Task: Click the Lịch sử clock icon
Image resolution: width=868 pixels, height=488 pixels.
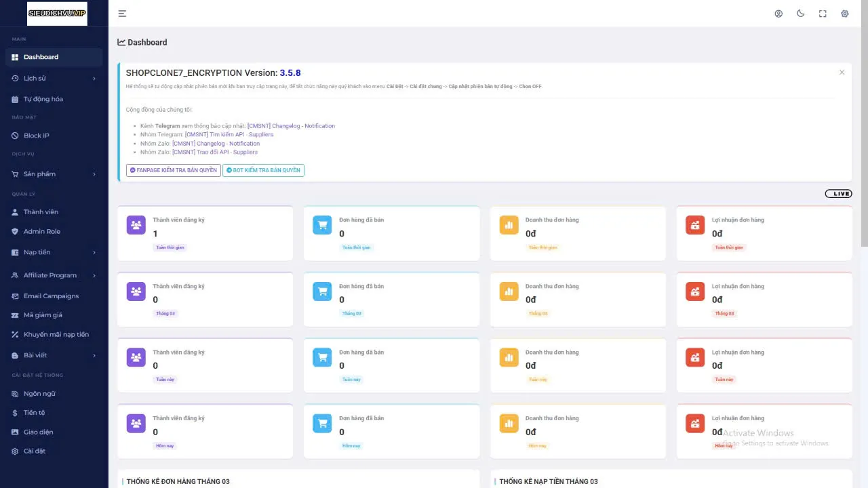Action: [x=15, y=79]
